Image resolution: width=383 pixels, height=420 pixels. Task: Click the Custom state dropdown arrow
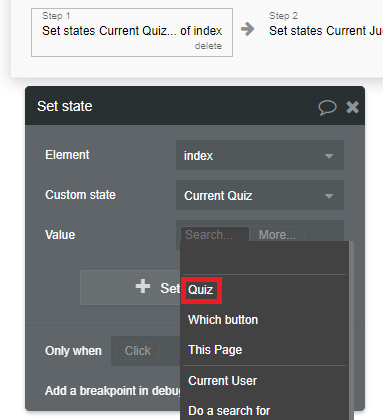329,196
